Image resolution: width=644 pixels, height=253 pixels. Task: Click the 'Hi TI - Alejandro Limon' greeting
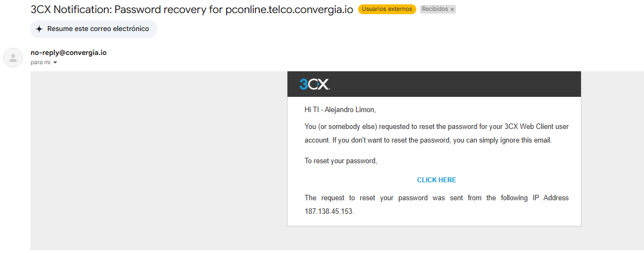click(340, 110)
